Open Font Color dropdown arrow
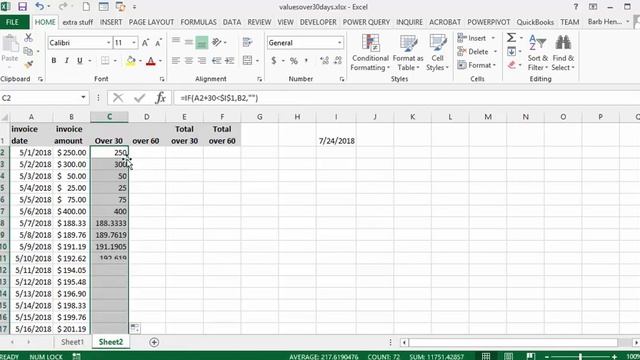 pyautogui.click(x=160, y=61)
